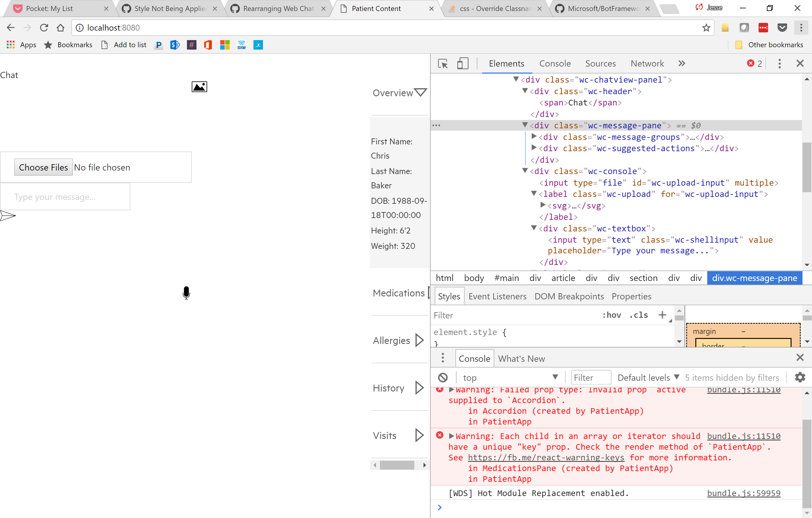Toggle the device toolbar in DevTools
812x518 pixels.
pyautogui.click(x=462, y=64)
